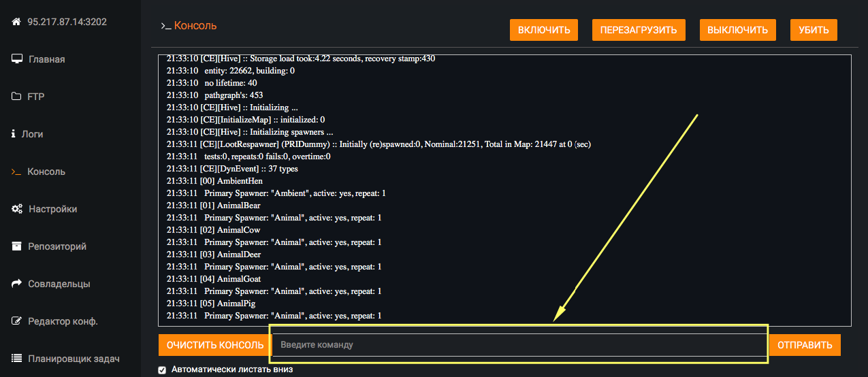Open the Логи menu section
Screen dimensions: 868x377
pos(32,134)
